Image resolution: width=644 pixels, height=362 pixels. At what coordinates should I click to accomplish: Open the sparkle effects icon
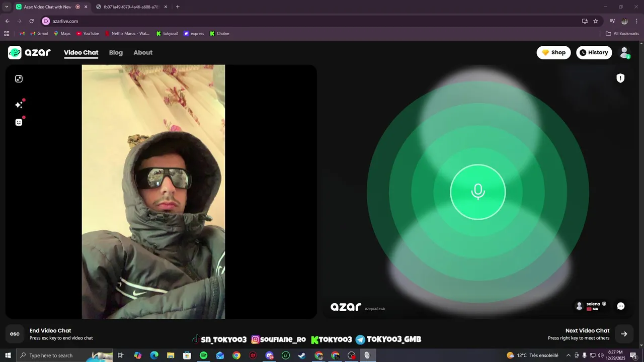[19, 105]
